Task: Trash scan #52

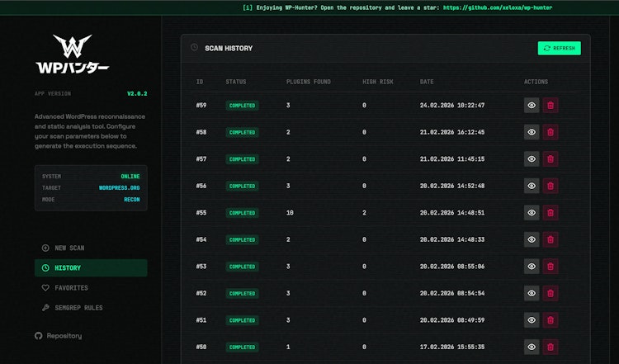Action: [550, 293]
